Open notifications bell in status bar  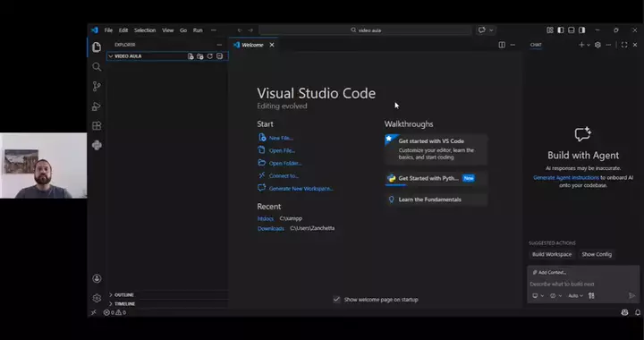[638, 312]
